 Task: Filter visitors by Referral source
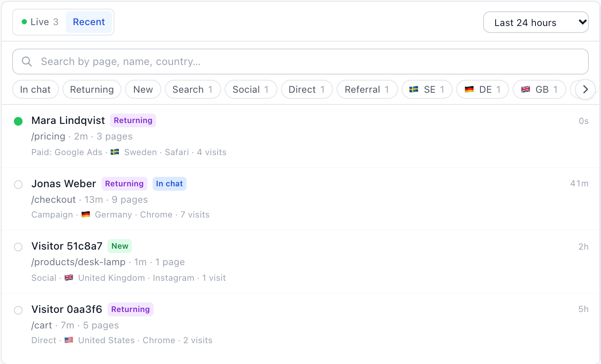coord(367,90)
